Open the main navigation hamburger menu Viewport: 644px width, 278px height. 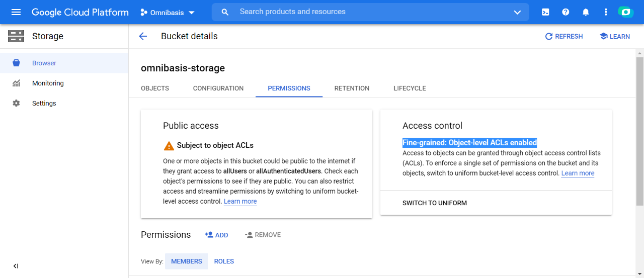click(x=16, y=12)
